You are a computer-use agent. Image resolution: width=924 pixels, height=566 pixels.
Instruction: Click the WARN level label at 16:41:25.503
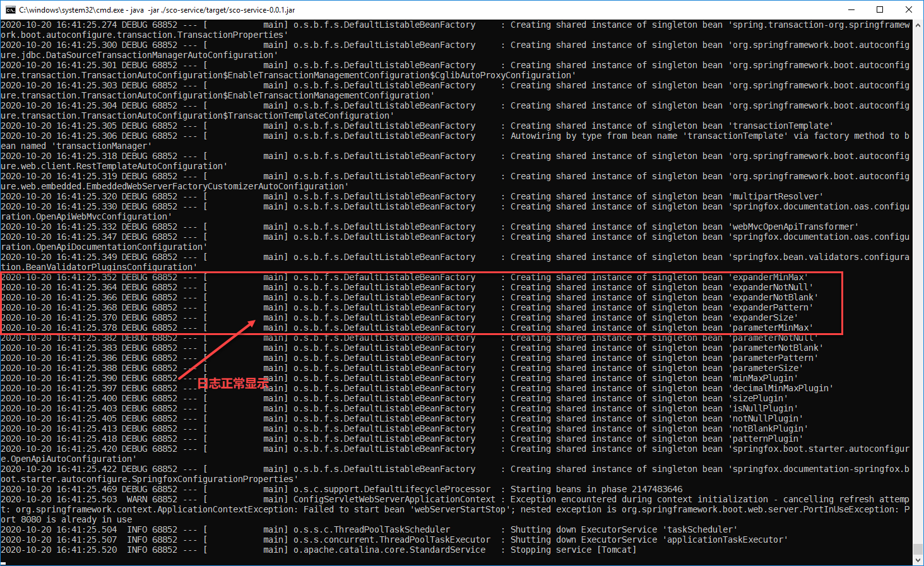click(x=137, y=500)
